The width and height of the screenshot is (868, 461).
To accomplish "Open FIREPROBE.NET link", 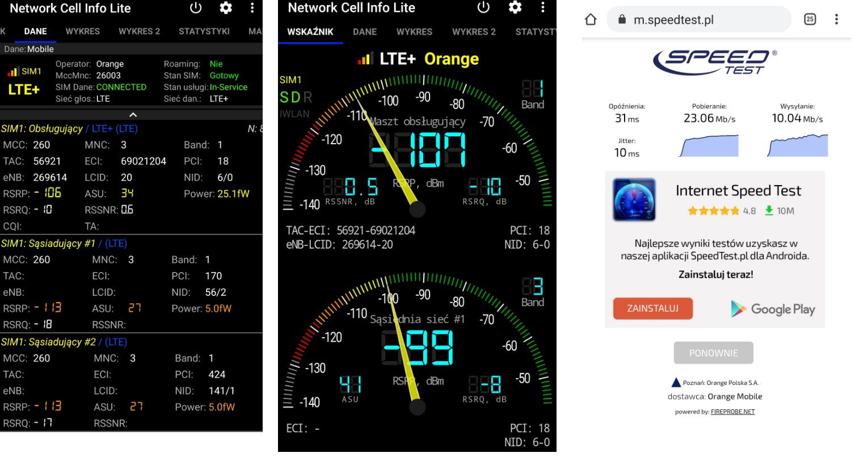I will (732, 412).
